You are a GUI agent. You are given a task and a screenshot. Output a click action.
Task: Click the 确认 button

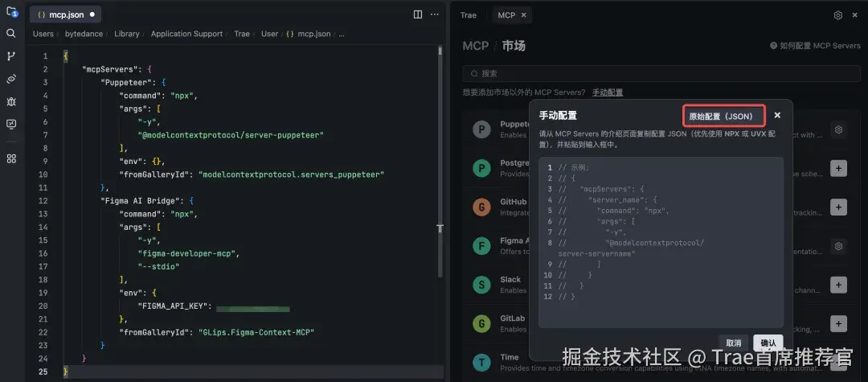tap(768, 343)
